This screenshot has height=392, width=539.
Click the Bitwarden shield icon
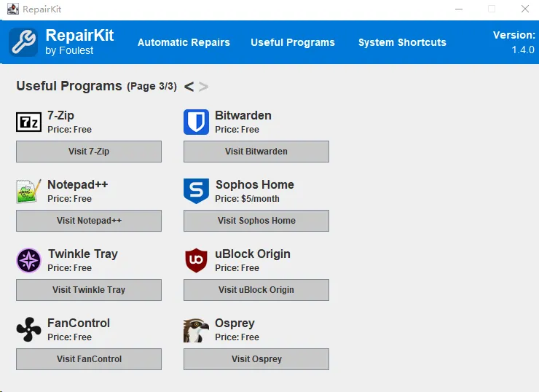click(x=196, y=122)
